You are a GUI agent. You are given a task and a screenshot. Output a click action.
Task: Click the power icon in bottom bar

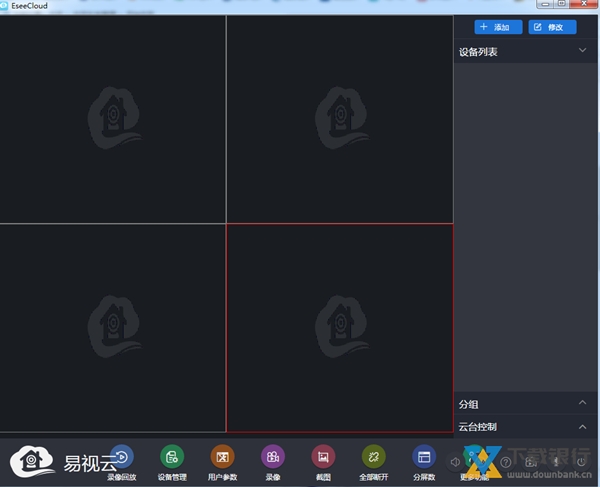click(581, 462)
